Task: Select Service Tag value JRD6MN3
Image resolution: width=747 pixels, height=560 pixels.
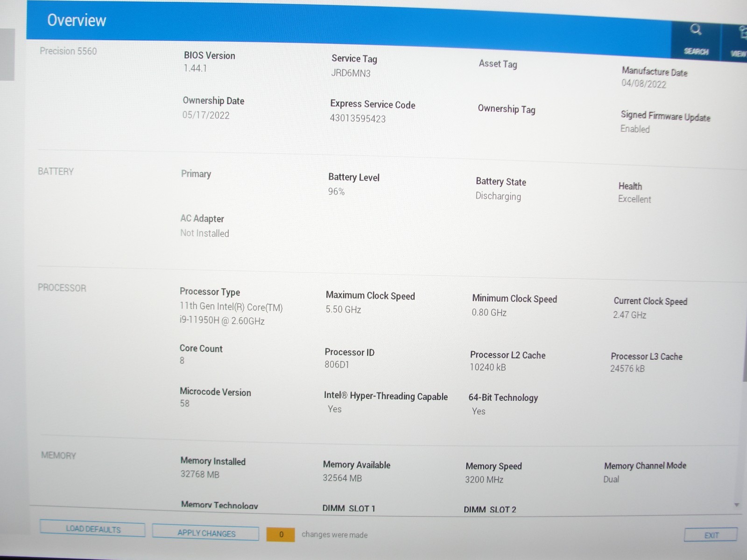Action: [351, 73]
